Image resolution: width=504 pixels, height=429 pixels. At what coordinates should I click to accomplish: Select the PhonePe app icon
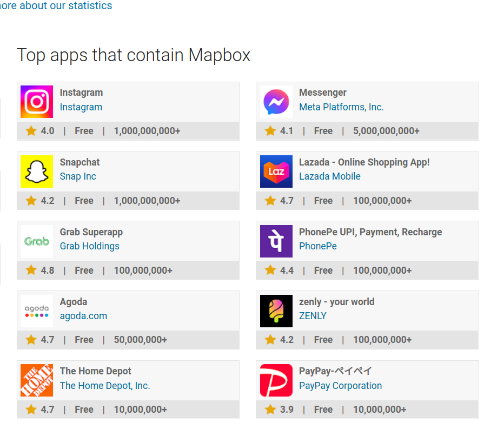[x=276, y=241]
